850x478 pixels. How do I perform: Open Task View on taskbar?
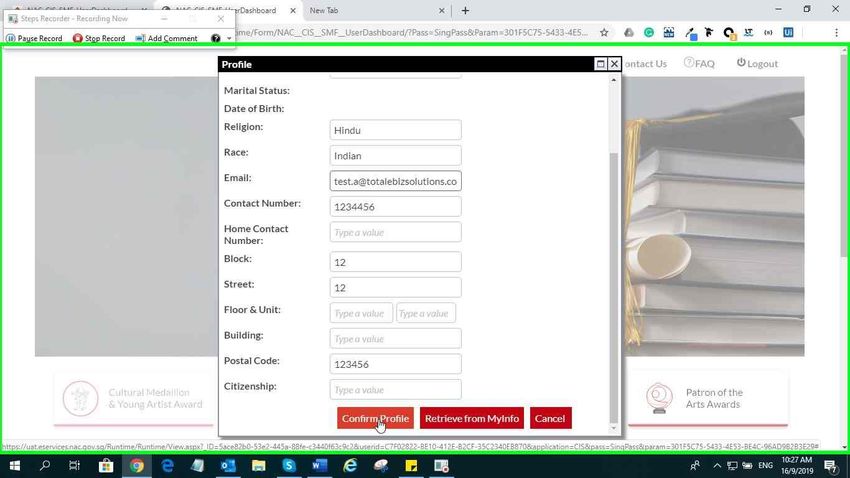pos(75,466)
